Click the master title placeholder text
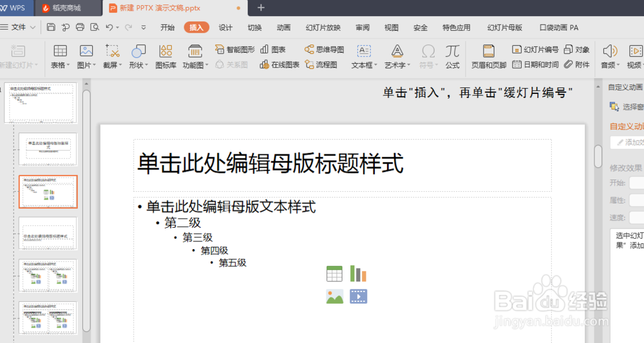Screen dimensions: 644x343 tap(270, 163)
